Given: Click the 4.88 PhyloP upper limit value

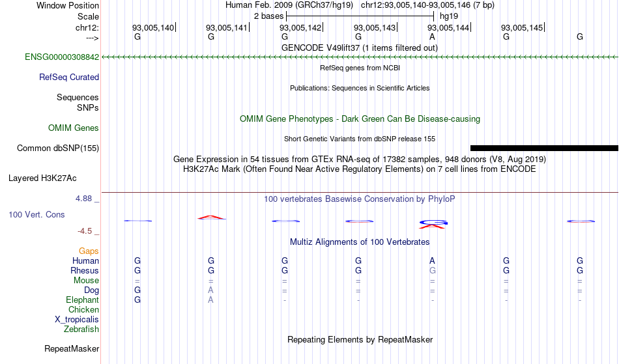Looking at the screenshot, I should point(84,199).
